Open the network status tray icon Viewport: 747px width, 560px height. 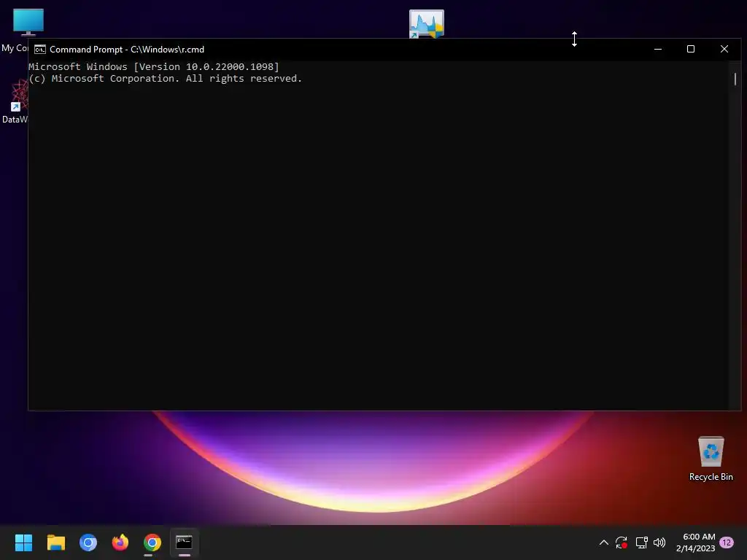(x=641, y=542)
